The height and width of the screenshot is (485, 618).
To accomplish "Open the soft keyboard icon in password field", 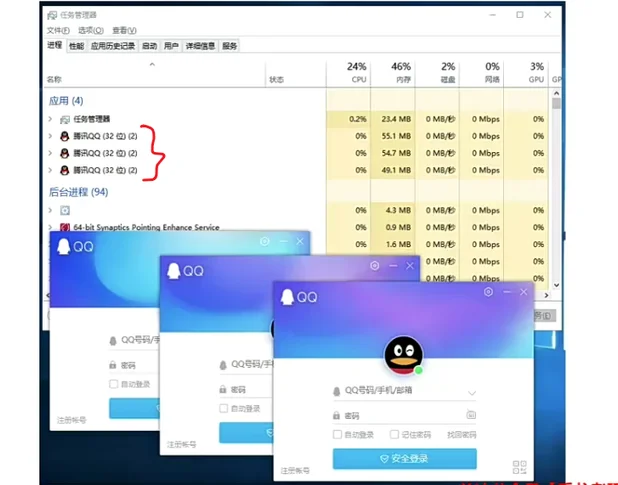I will pos(470,415).
